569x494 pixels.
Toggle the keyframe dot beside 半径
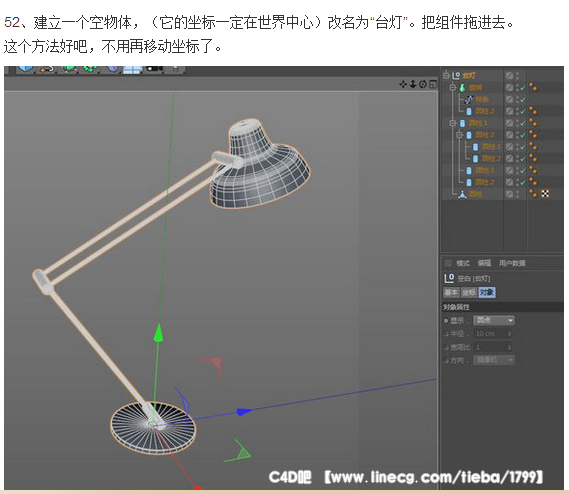point(446,334)
